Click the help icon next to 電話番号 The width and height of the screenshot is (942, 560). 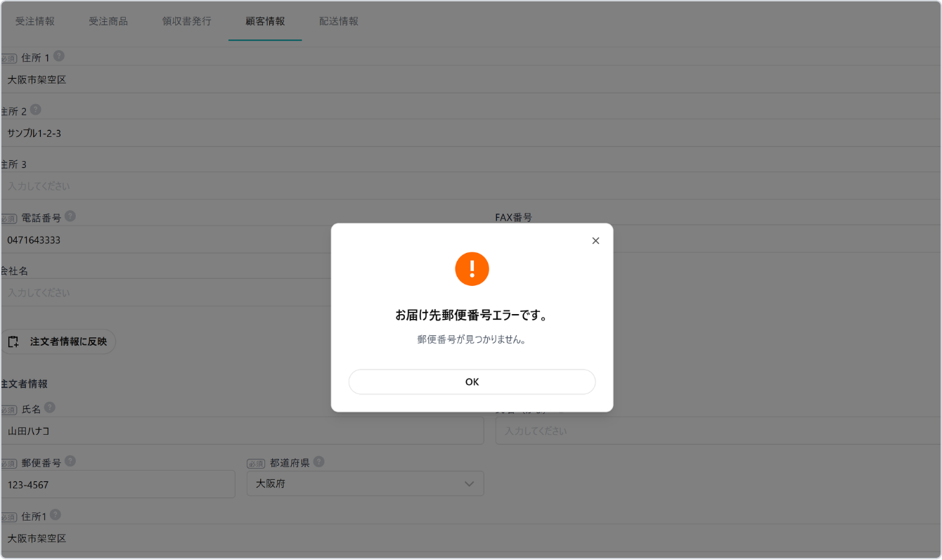[x=70, y=216]
